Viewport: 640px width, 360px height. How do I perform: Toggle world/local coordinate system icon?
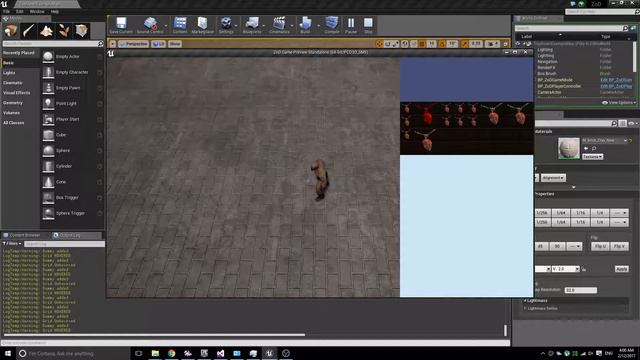pyautogui.click(x=404, y=44)
